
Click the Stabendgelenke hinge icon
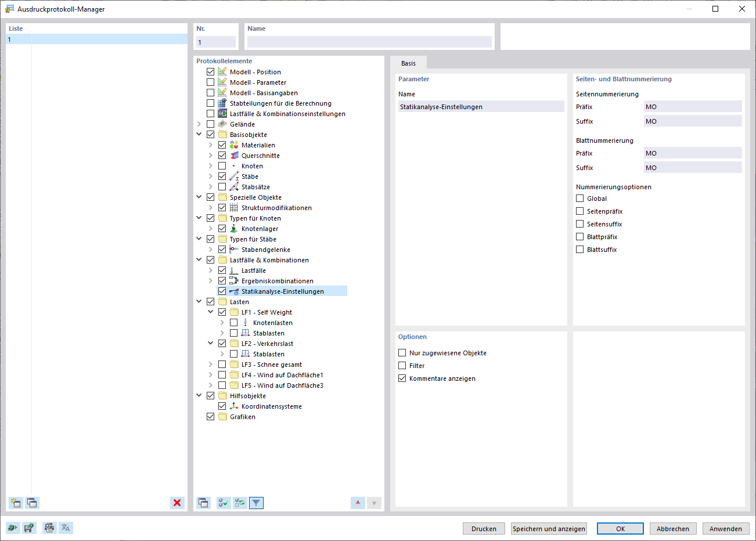[234, 250]
